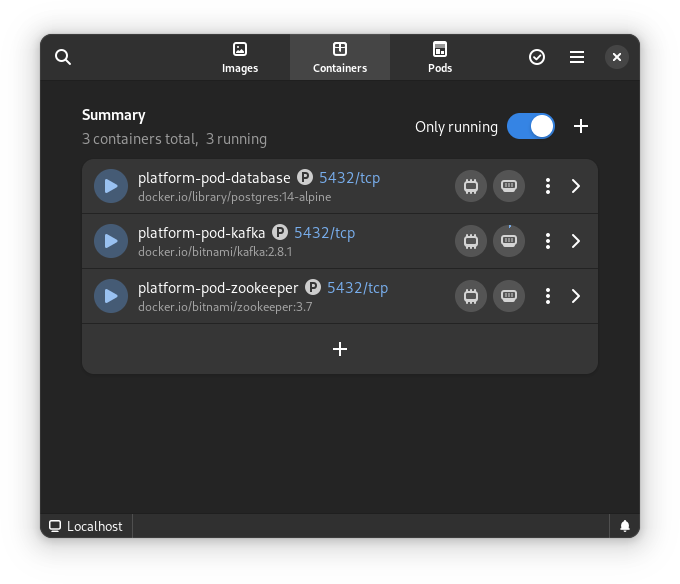Show CPU usage for platform-pod-database
Screen dimensions: 680x584
tap(470, 186)
